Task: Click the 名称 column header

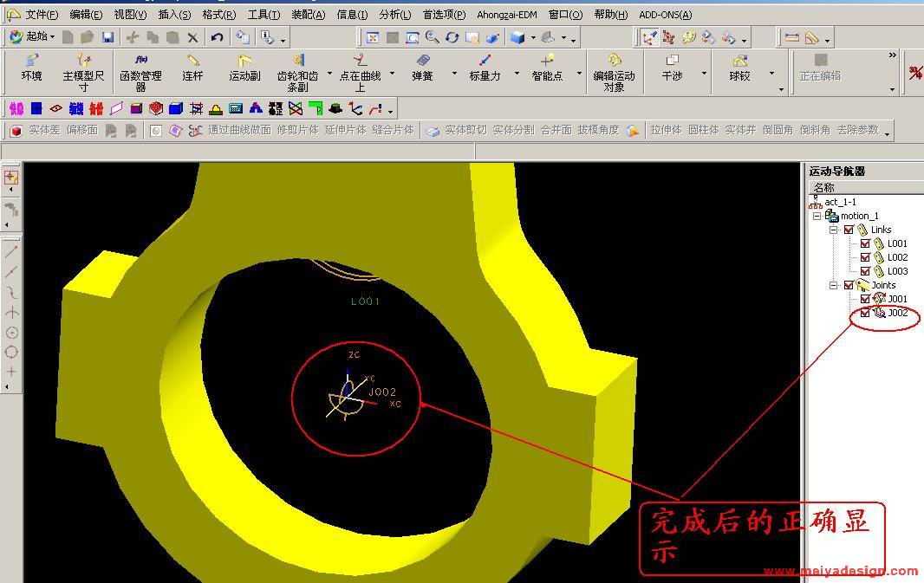Action: point(824,187)
